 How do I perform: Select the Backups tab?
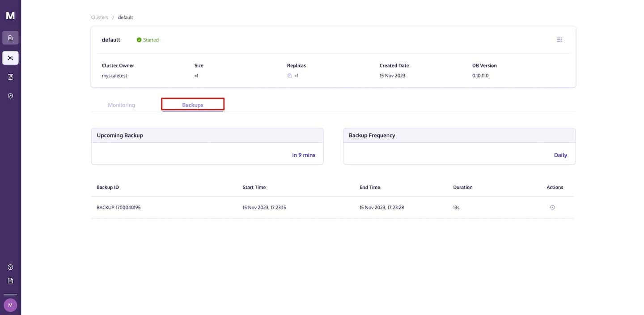click(193, 105)
